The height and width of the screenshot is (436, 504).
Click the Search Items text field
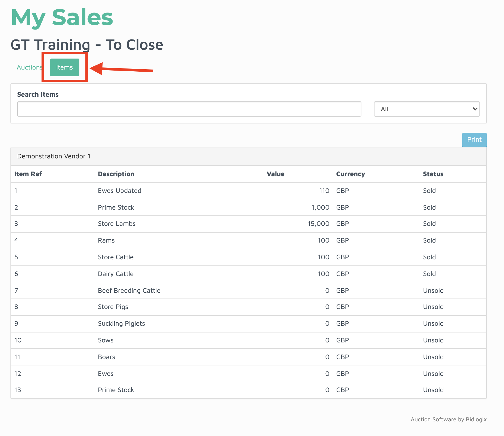[x=189, y=109]
